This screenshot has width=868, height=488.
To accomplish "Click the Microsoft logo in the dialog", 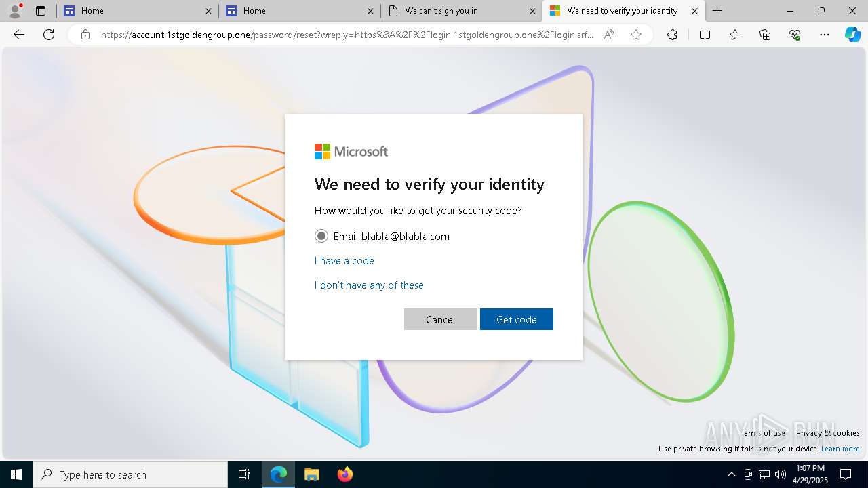I will 351,152.
